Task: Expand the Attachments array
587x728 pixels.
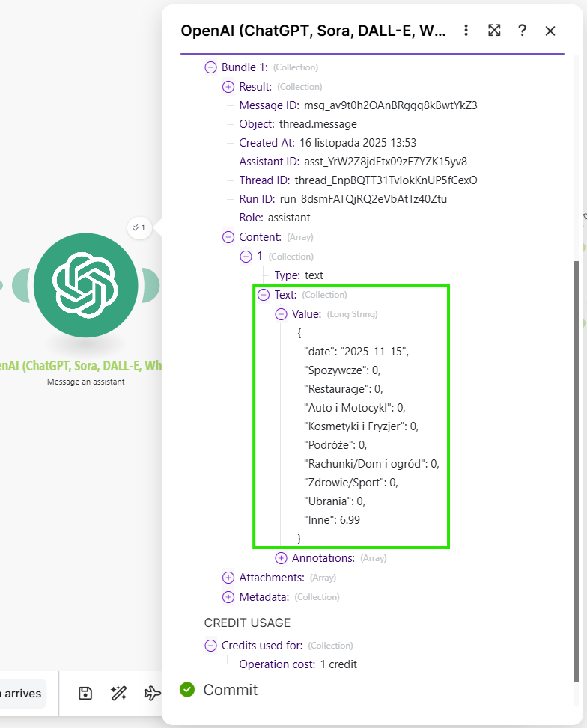Action: 228,578
